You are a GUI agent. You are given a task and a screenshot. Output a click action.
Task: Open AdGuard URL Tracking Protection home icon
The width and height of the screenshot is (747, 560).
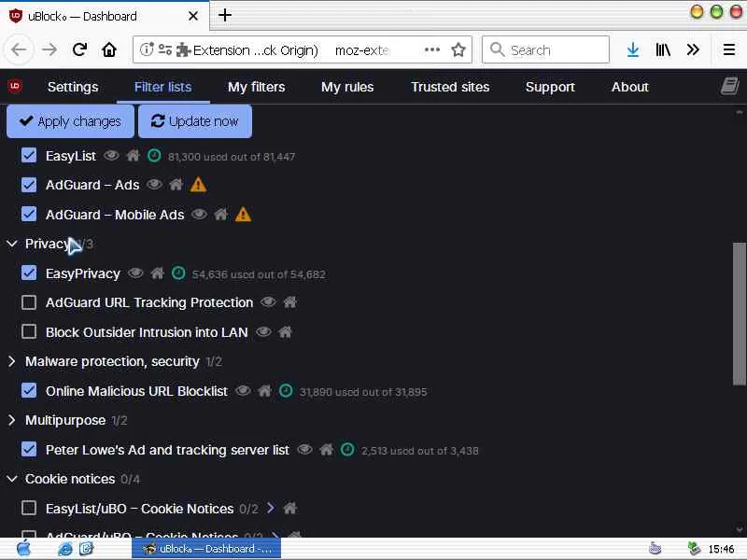(290, 302)
